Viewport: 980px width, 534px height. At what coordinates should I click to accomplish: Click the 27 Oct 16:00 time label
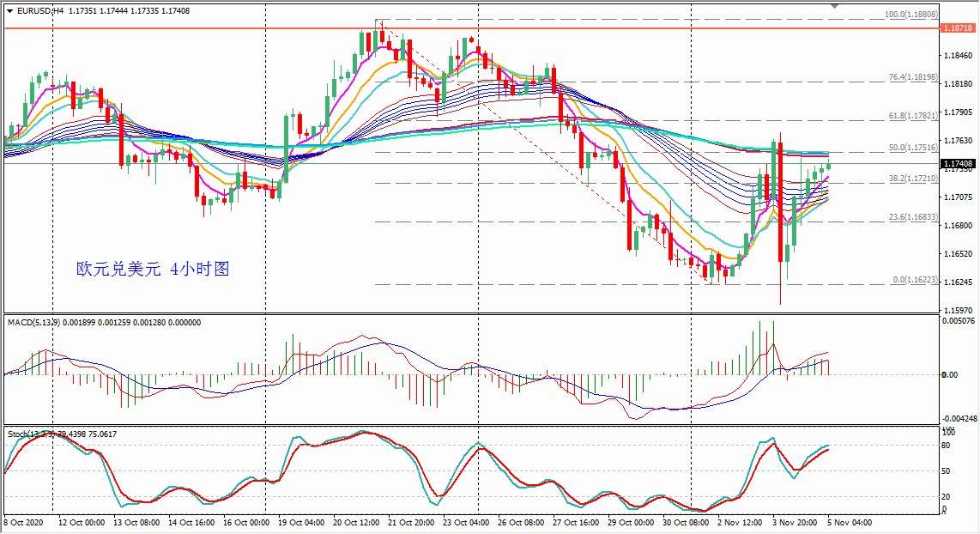click(577, 522)
